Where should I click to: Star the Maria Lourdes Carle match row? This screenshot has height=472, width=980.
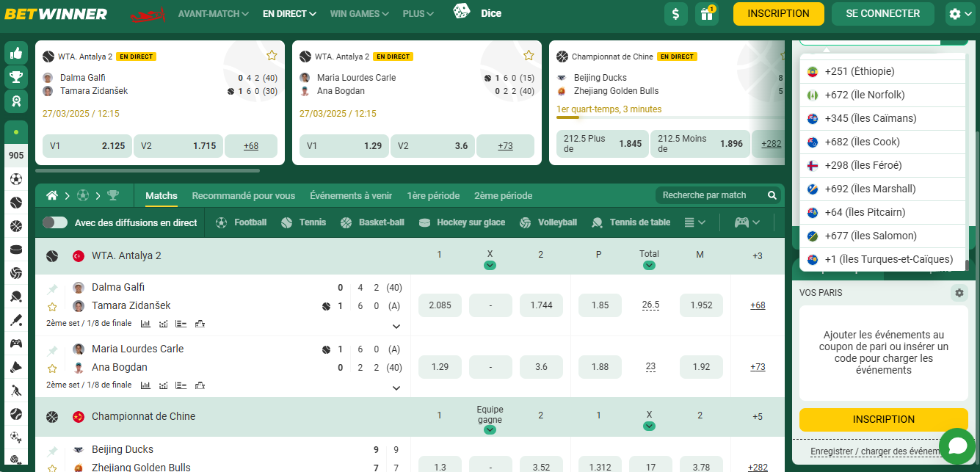tap(52, 368)
